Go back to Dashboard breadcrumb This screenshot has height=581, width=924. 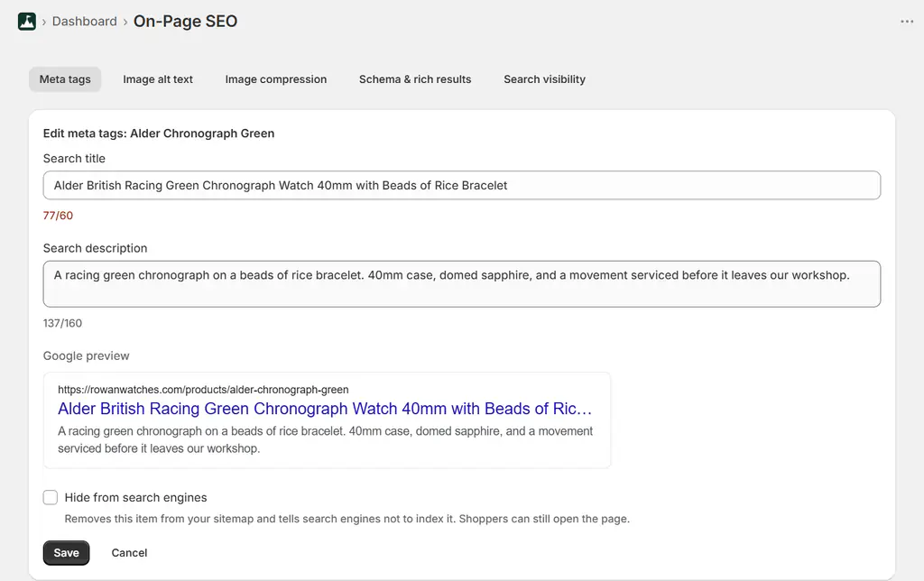tap(84, 22)
